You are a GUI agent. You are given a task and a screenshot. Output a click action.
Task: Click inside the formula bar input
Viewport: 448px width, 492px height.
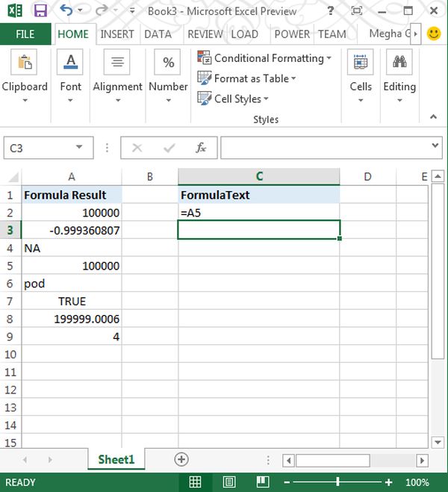[325, 148]
